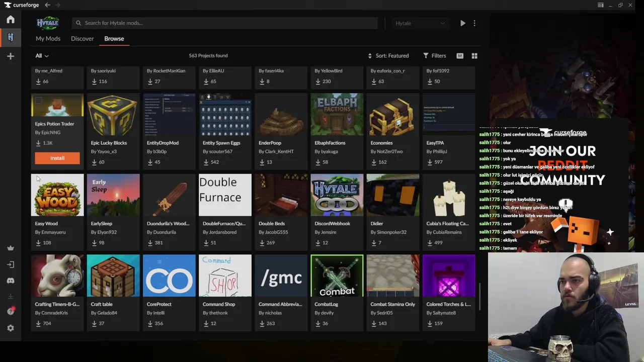Select the Hytale game icon in sidebar
The image size is (644, 362).
(11, 37)
